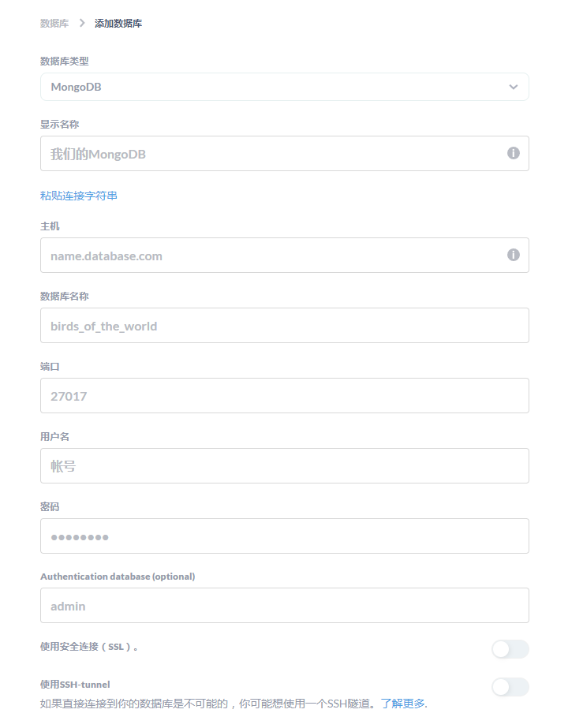Click the info icon in host field

[514, 255]
